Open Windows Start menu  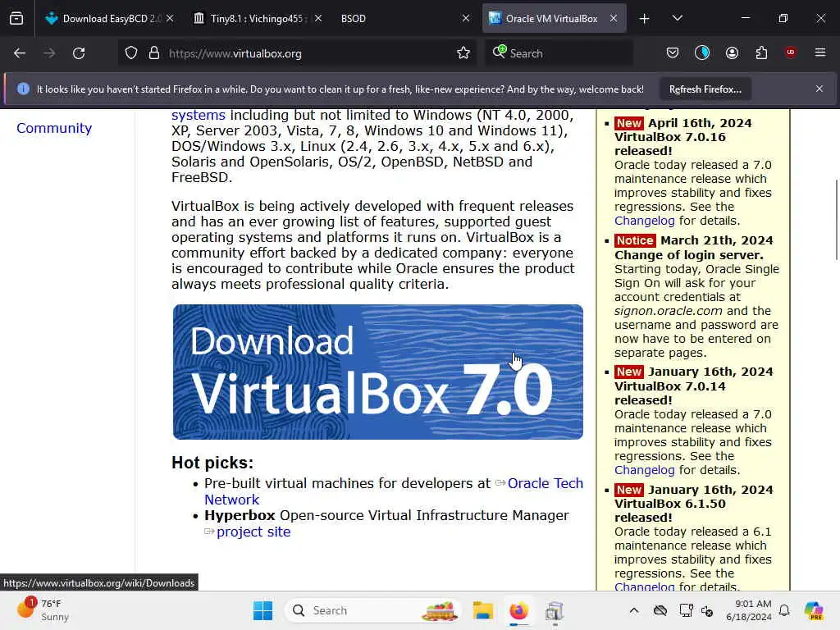262,610
